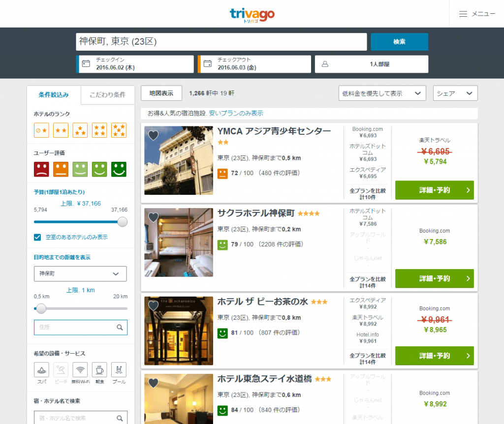Expand the シェア share dropdown
The height and width of the screenshot is (424, 504).
coord(455,93)
